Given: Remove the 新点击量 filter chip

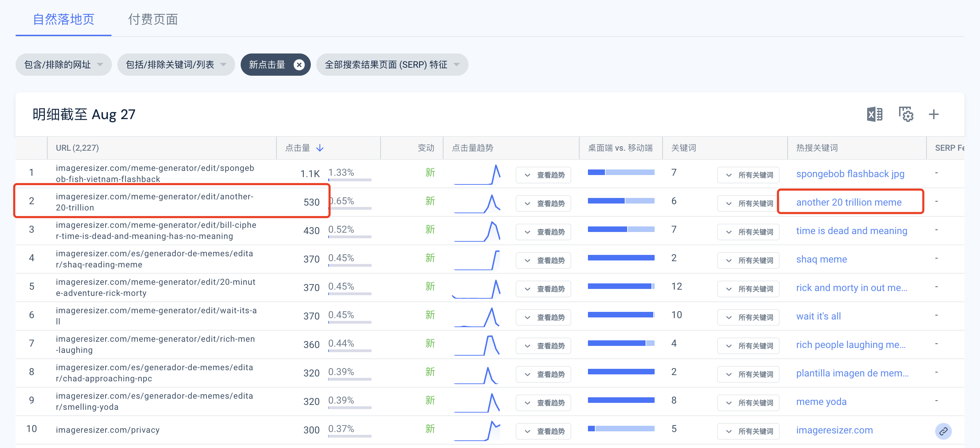Looking at the screenshot, I should 299,65.
